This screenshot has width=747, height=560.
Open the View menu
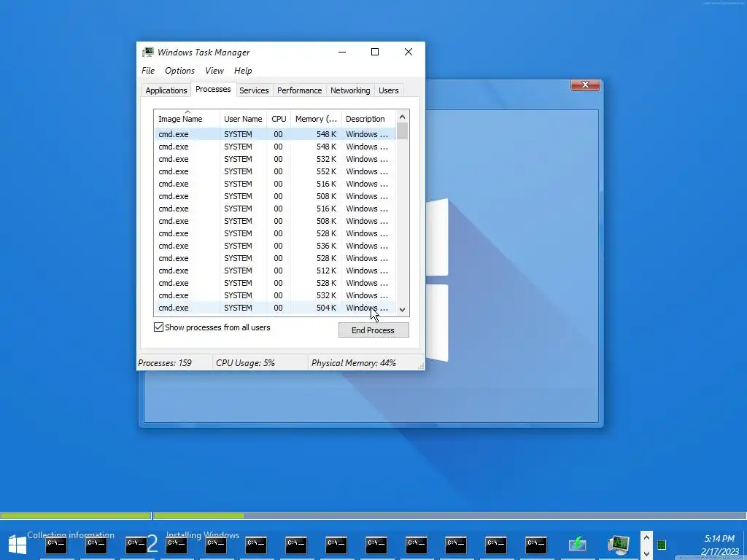tap(214, 71)
